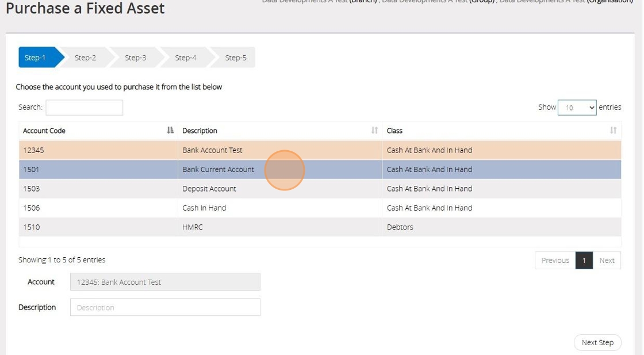Click the Next pagination button
This screenshot has width=644, height=355.
607,261
